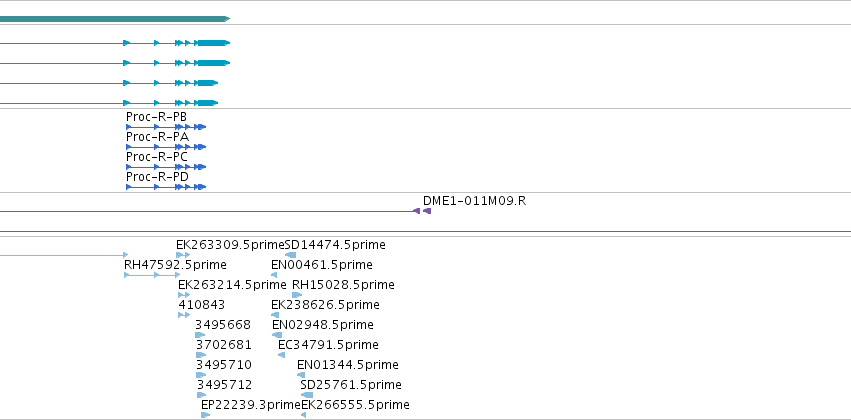This screenshot has width=851, height=420.
Task: Select feature 3702681
Action: click(x=224, y=345)
